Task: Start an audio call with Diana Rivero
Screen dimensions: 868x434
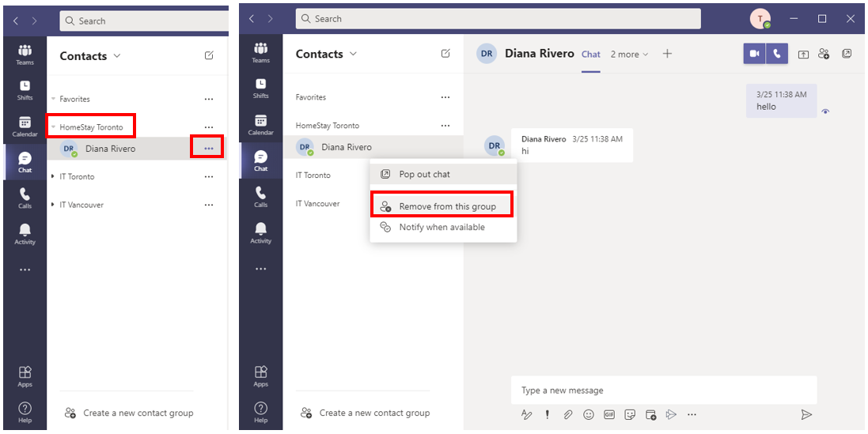Action: pyautogui.click(x=777, y=54)
